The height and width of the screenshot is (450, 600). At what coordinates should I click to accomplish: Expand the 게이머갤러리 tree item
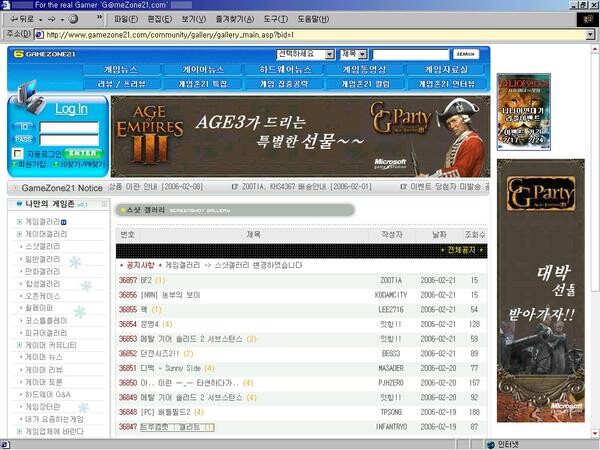(x=20, y=233)
